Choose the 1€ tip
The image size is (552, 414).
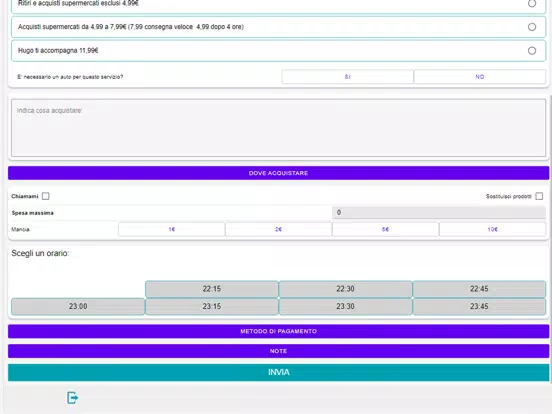coord(171,230)
